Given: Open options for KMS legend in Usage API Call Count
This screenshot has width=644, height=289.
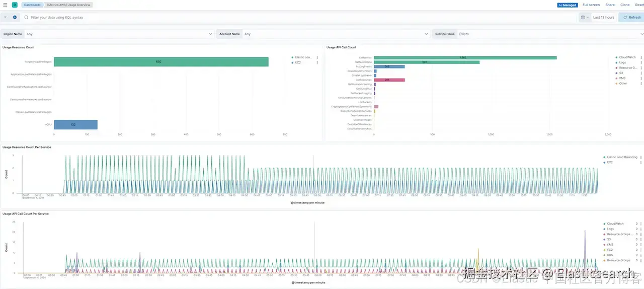Looking at the screenshot, I should [x=641, y=78].
